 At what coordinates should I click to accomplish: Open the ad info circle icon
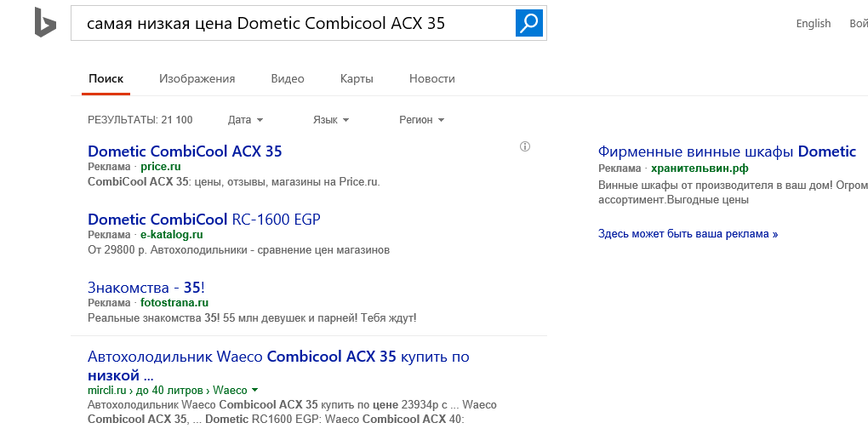tap(525, 146)
